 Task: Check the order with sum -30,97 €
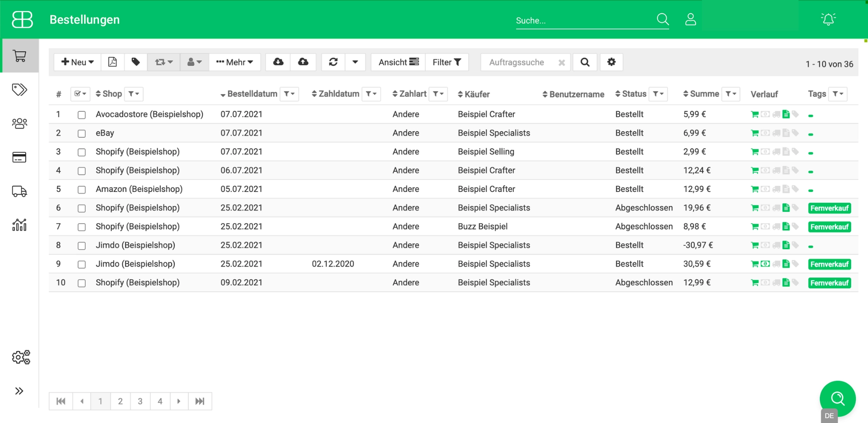tap(82, 245)
